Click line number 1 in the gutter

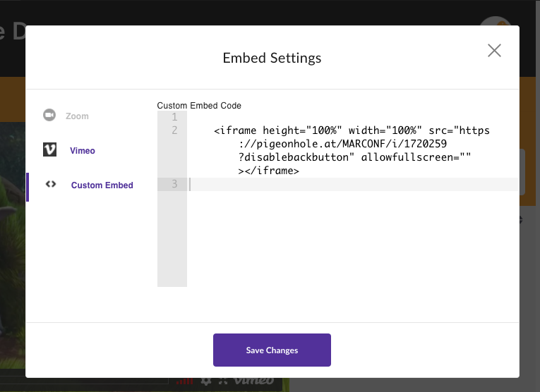pyautogui.click(x=174, y=117)
